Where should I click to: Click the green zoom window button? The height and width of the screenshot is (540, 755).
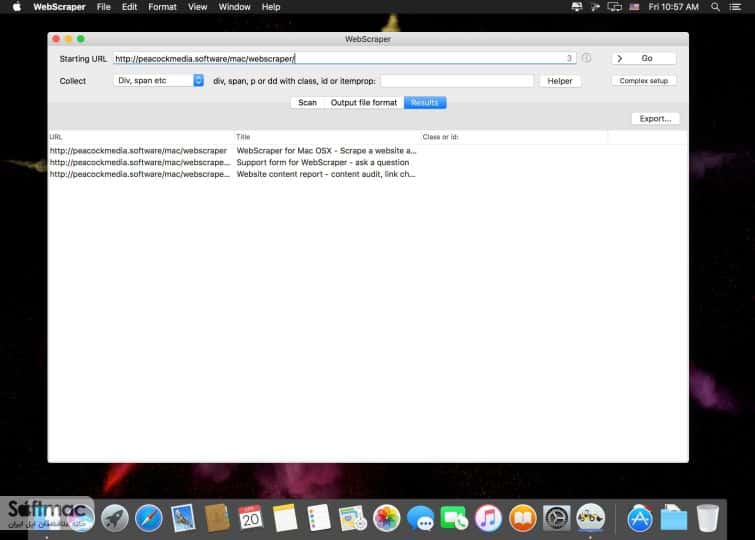coord(80,39)
